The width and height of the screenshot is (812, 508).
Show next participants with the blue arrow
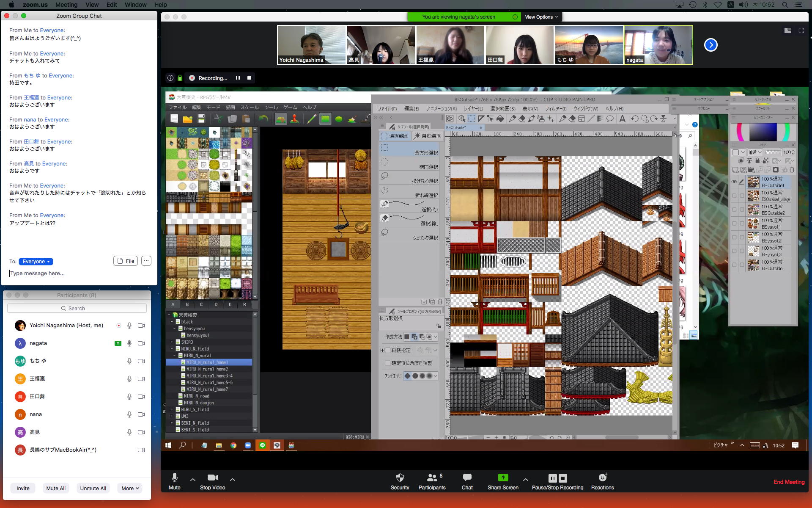[x=710, y=45]
